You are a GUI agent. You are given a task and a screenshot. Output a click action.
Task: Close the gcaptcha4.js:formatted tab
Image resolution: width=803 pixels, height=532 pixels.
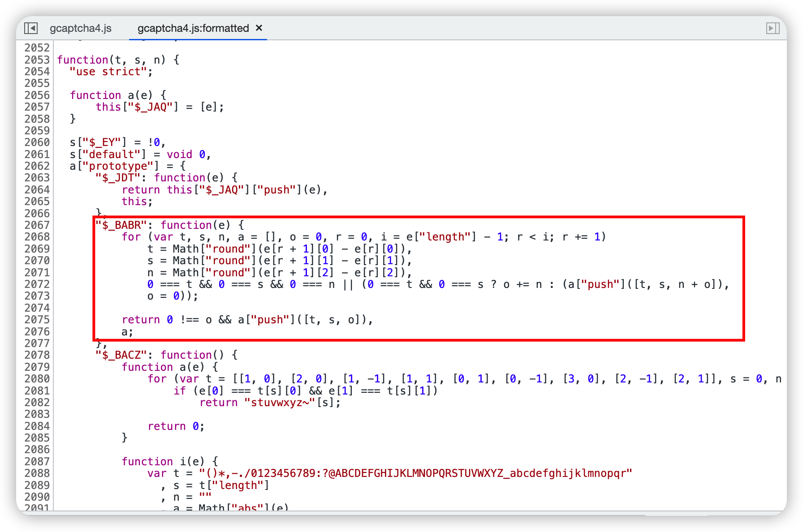(x=259, y=28)
